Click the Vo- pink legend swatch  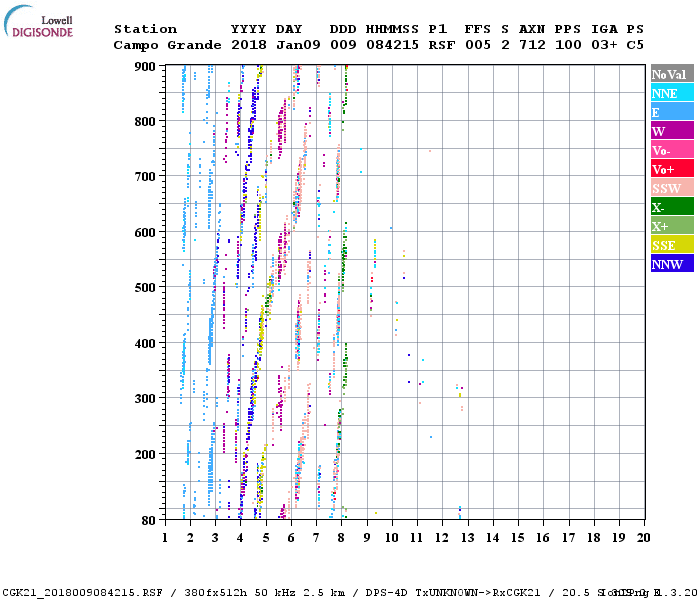pyautogui.click(x=672, y=150)
